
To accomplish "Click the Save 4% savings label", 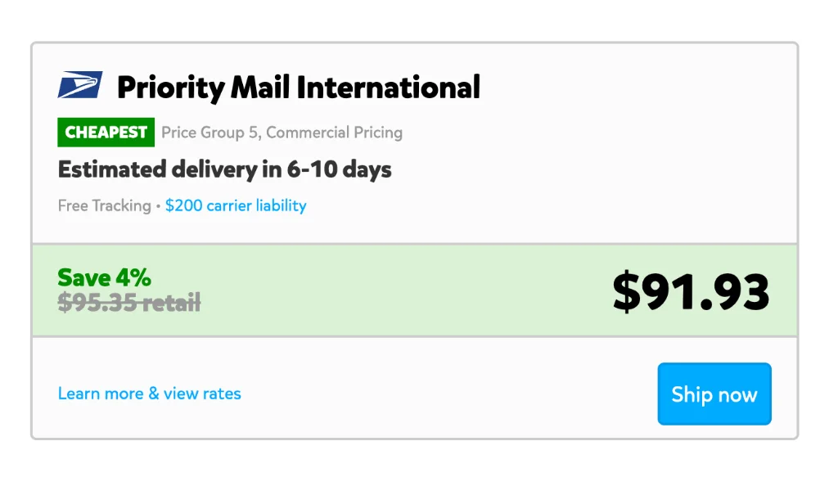I will tap(104, 278).
